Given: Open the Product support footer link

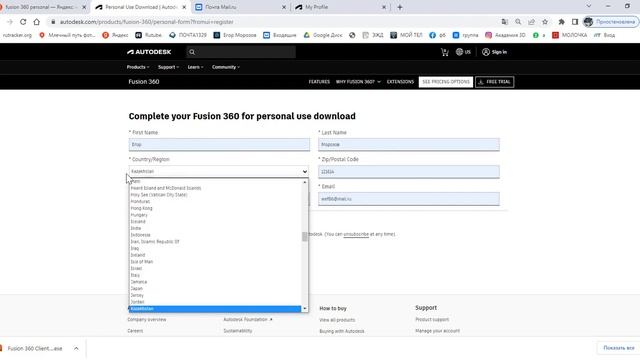Looking at the screenshot, I should tap(432, 320).
